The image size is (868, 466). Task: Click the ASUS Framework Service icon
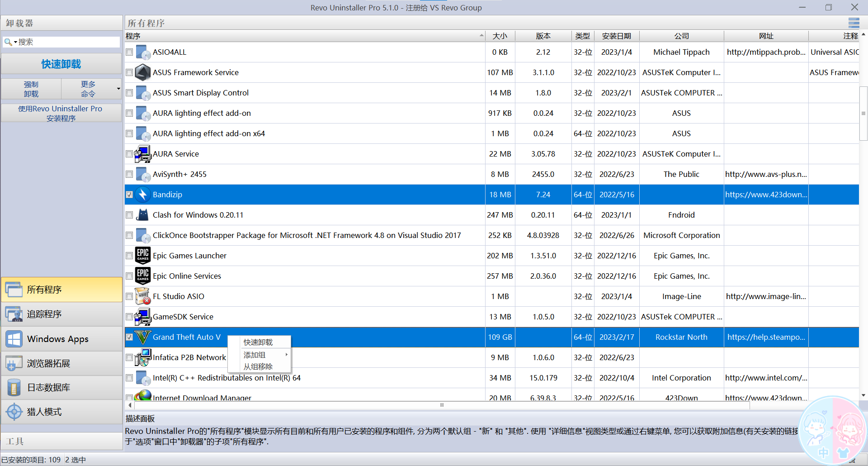(143, 72)
